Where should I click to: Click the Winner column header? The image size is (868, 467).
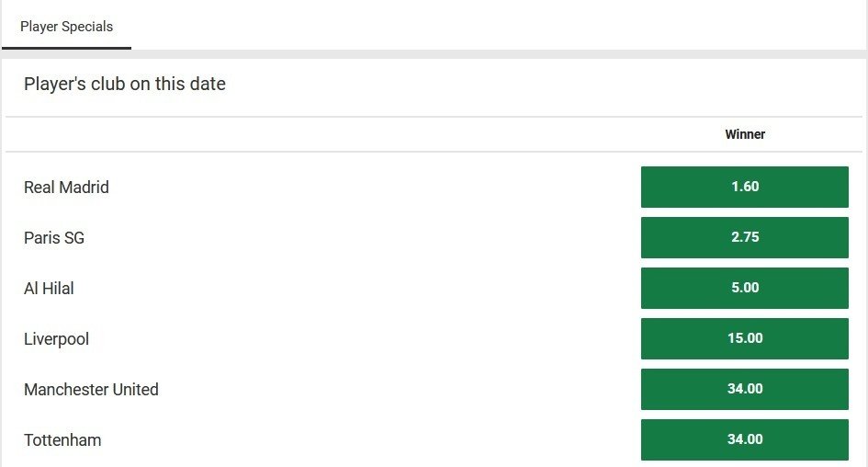coord(744,134)
